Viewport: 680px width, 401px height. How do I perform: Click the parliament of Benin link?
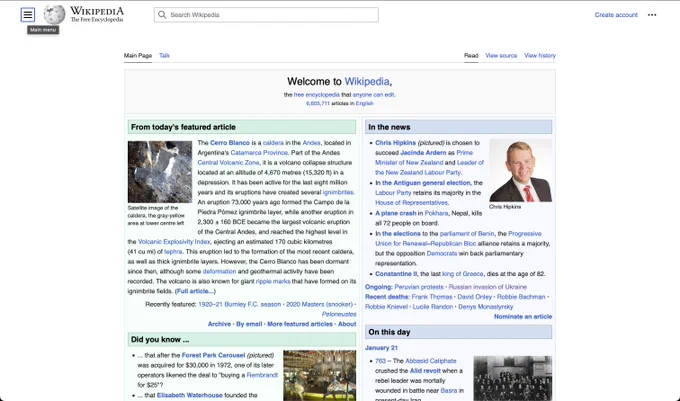coord(467,234)
